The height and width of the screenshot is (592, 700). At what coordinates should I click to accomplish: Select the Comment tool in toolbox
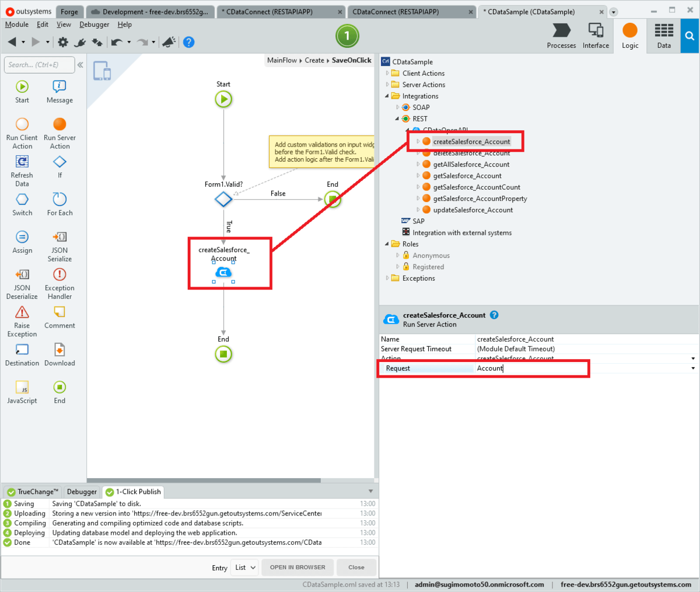pos(60,317)
